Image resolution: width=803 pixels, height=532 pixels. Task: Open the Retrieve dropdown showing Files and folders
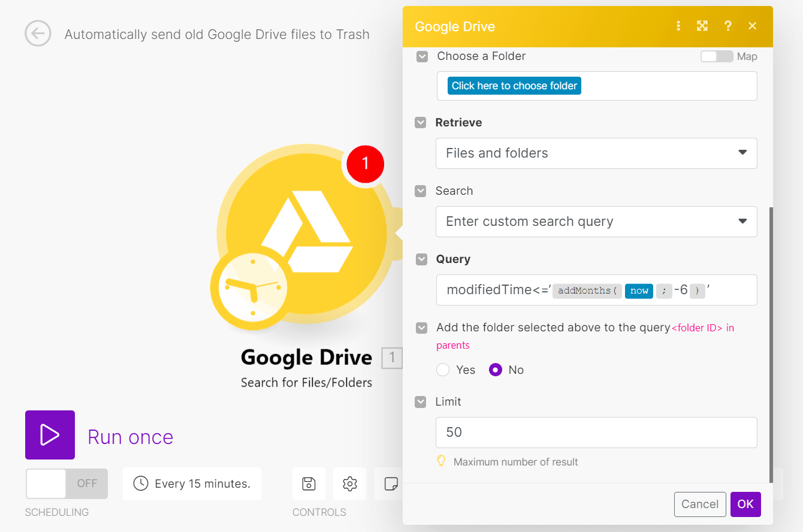pos(596,153)
